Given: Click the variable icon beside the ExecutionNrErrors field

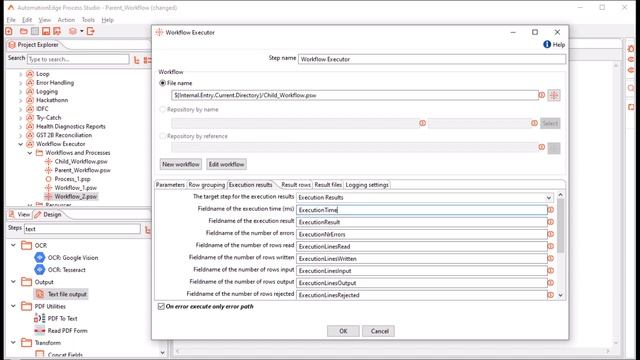Looking at the screenshot, I should 551,234.
